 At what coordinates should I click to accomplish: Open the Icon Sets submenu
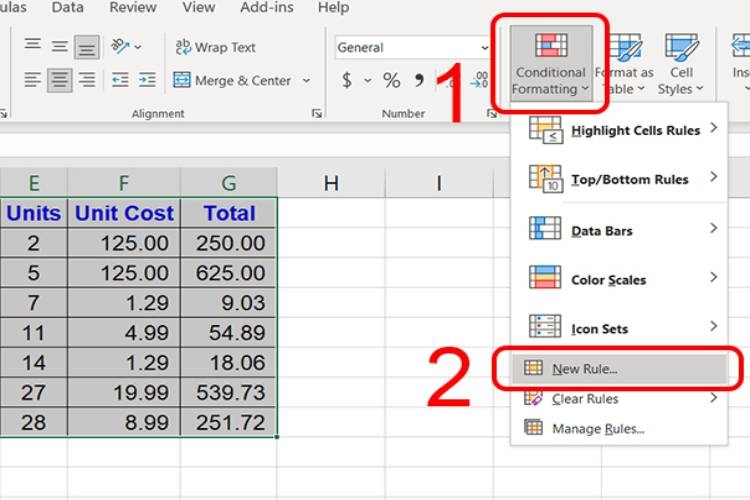pyautogui.click(x=619, y=328)
